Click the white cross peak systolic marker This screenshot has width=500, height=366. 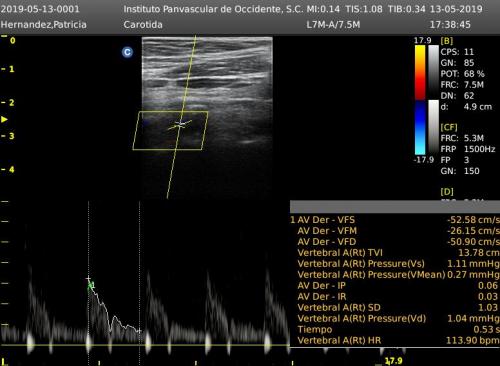coord(88,278)
